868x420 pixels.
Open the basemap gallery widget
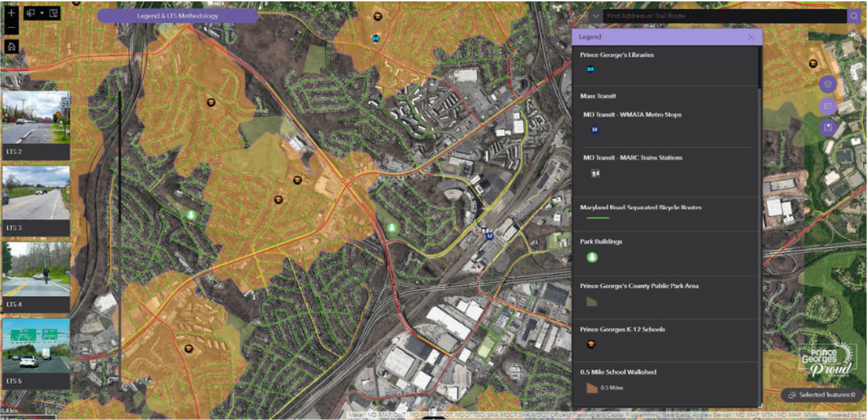(827, 127)
